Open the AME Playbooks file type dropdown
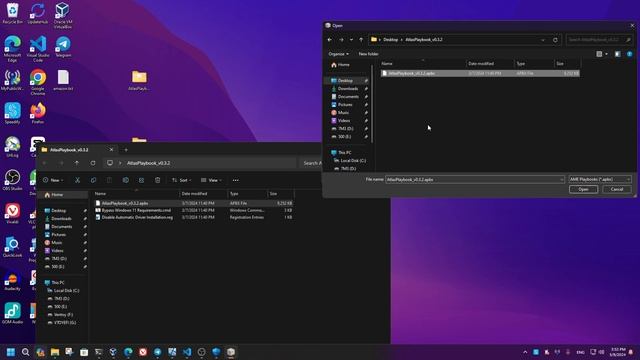Screen dimensions: 640x360 [600, 179]
